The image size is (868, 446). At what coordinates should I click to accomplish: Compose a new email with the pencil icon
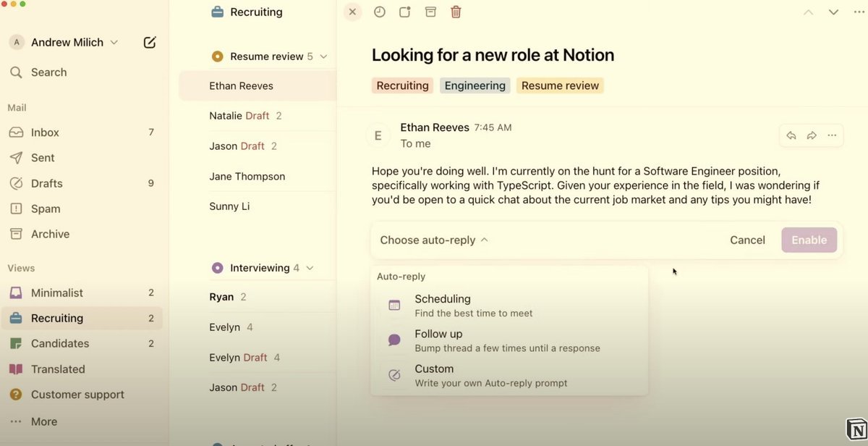point(150,42)
